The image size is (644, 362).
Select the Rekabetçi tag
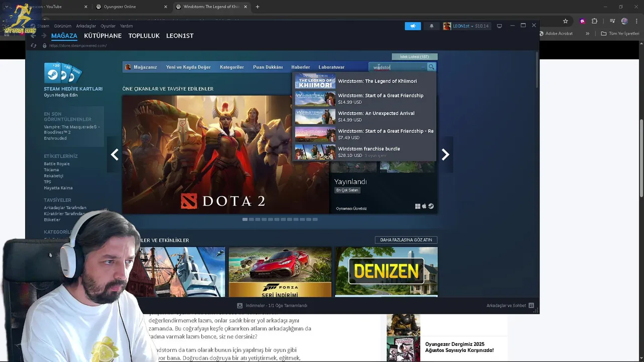click(53, 176)
